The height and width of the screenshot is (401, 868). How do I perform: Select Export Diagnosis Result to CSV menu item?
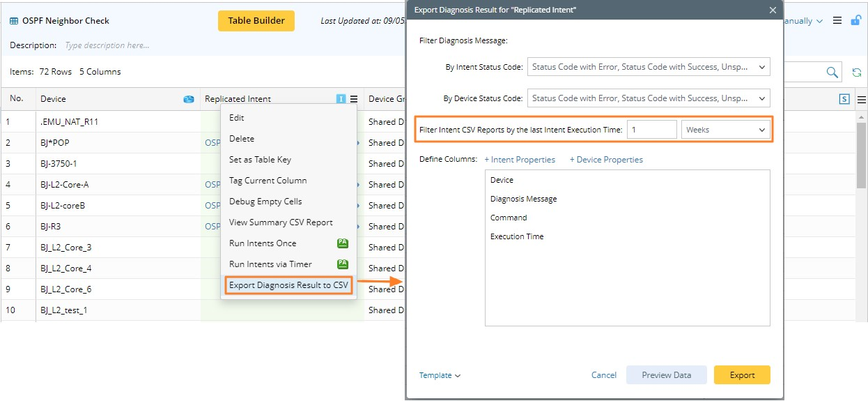(288, 285)
